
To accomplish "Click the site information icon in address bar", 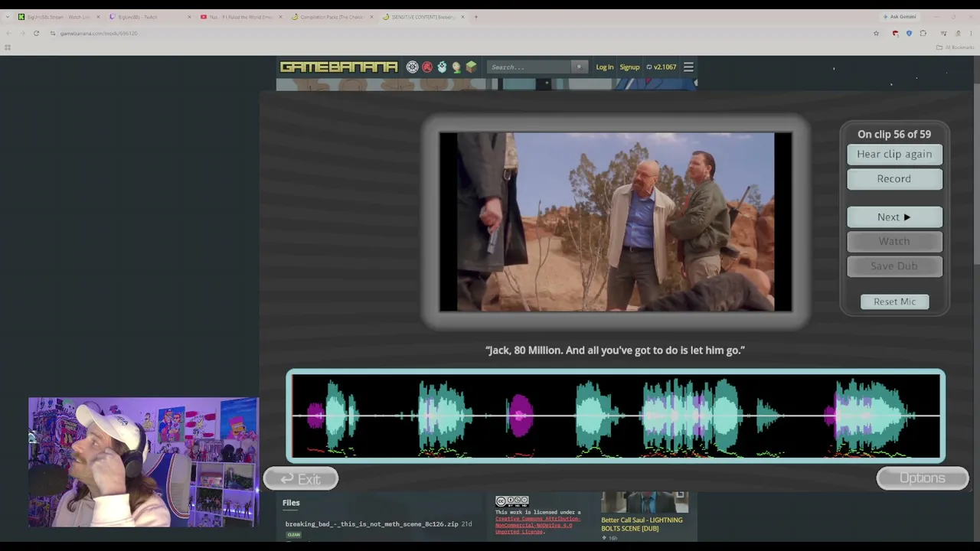I will (x=53, y=34).
